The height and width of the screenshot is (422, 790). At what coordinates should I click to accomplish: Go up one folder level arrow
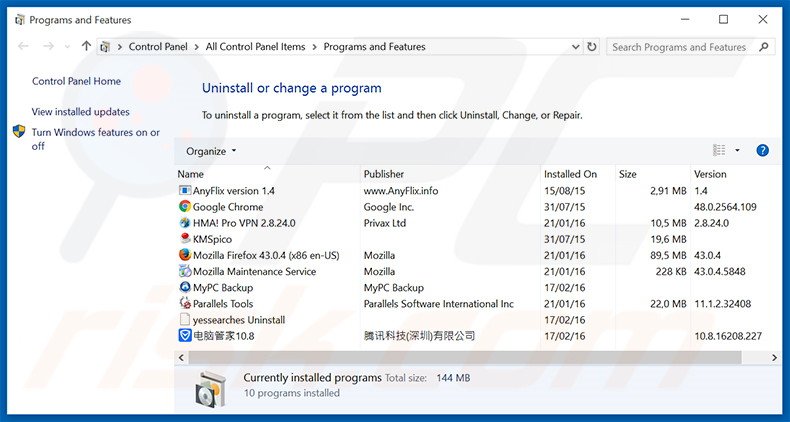[86, 47]
